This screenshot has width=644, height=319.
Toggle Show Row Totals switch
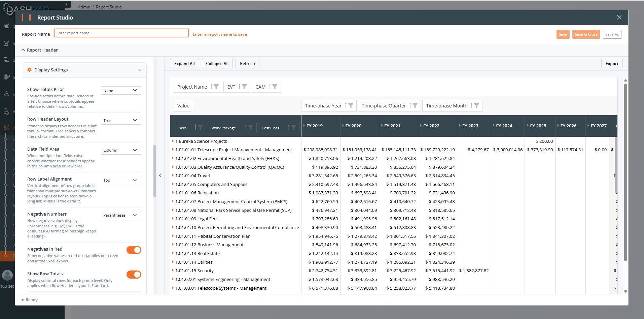tap(134, 275)
